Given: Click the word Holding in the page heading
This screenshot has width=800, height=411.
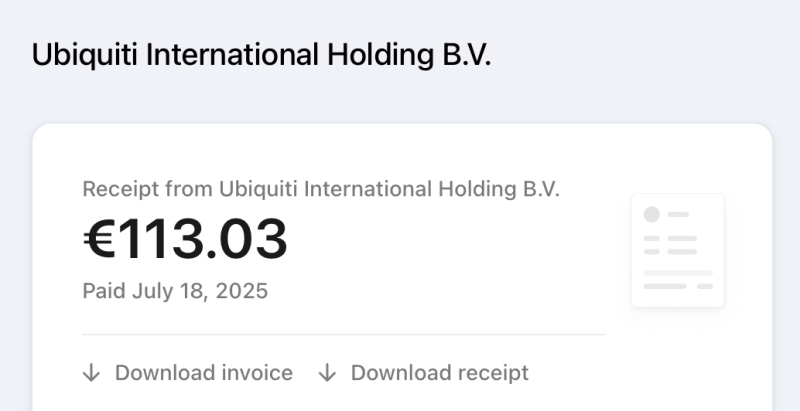Looking at the screenshot, I should pos(381,55).
